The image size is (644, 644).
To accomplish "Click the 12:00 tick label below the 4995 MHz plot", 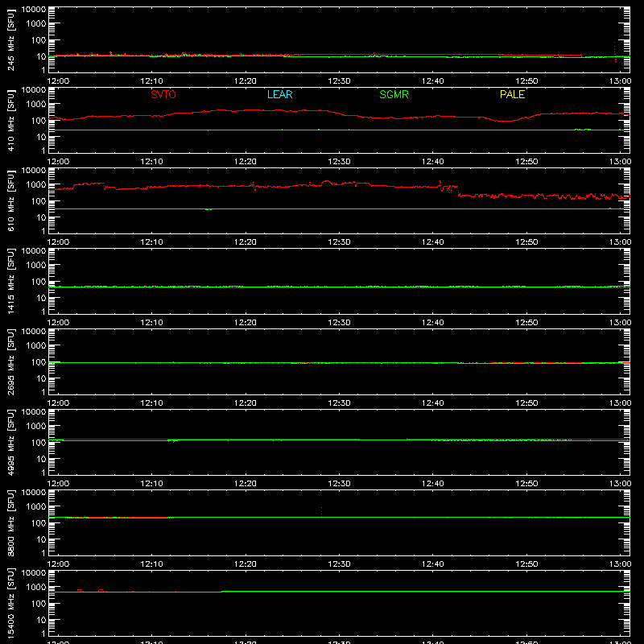I will tap(58, 484).
